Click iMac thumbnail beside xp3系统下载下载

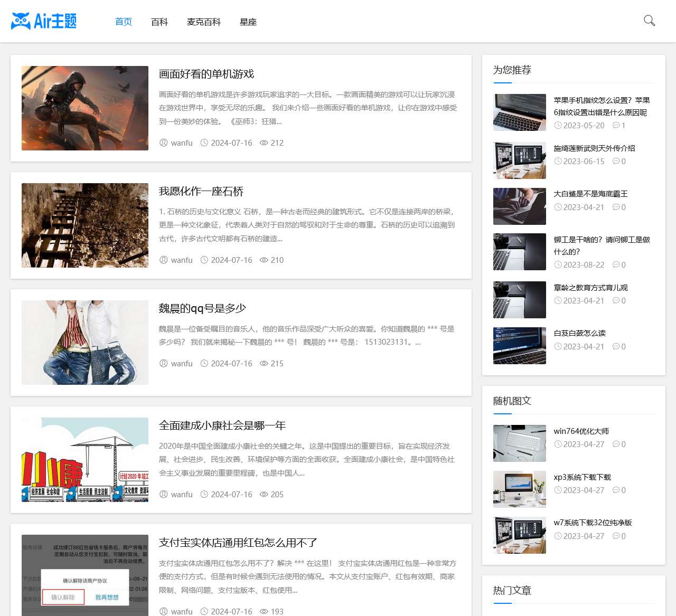pyautogui.click(x=520, y=489)
